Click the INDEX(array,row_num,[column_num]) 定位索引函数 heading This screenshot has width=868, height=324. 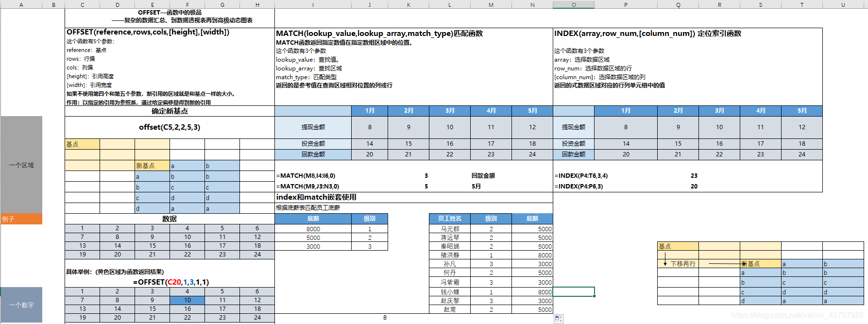click(x=647, y=34)
